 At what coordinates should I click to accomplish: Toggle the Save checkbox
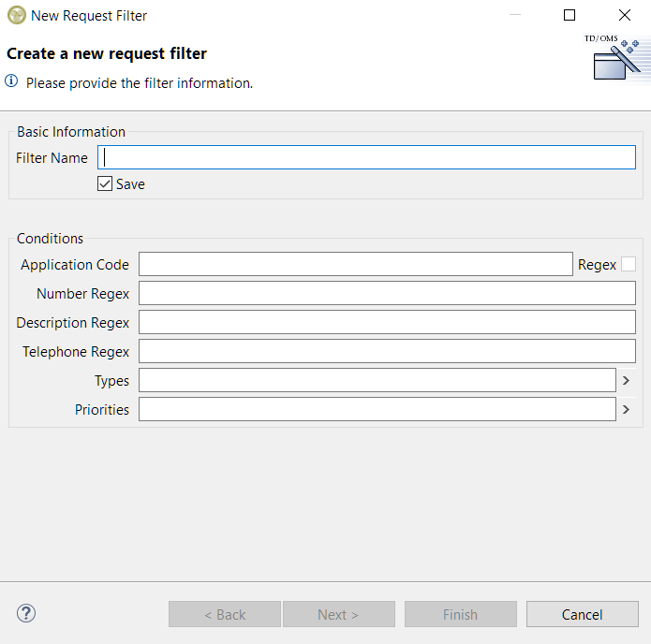(x=105, y=184)
